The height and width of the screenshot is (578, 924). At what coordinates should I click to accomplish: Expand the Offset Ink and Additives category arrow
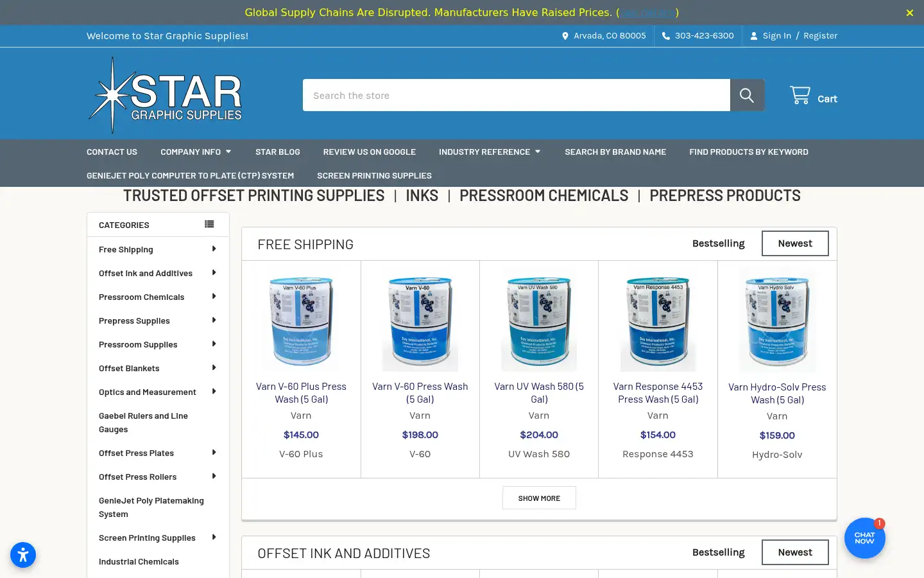click(x=214, y=273)
